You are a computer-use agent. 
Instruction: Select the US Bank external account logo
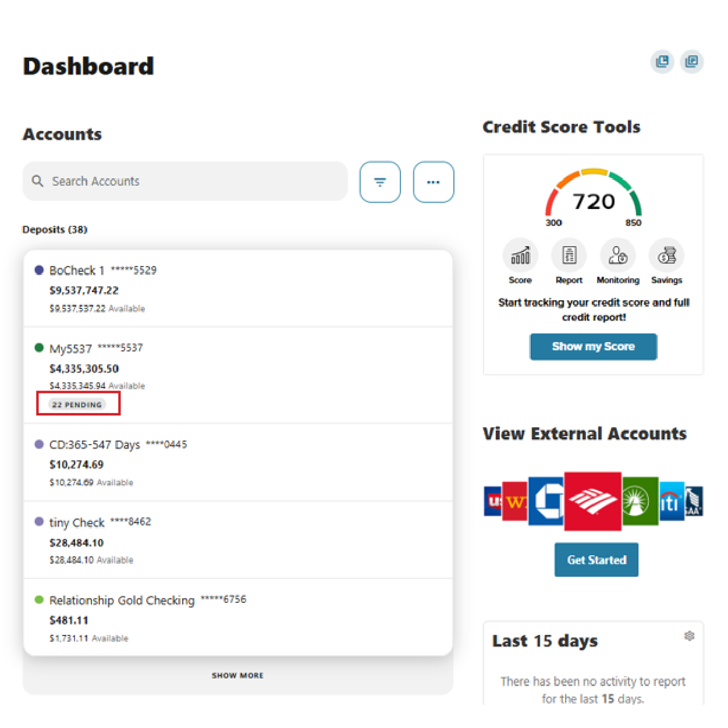493,501
